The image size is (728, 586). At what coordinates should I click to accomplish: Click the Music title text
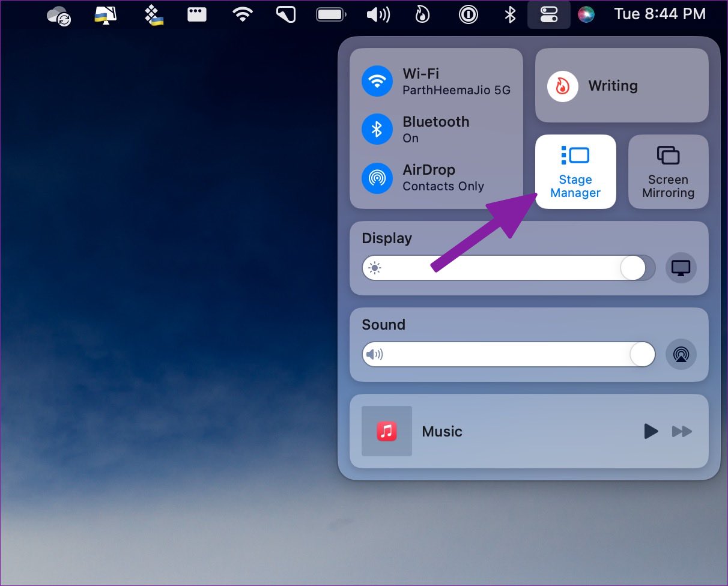click(x=442, y=431)
